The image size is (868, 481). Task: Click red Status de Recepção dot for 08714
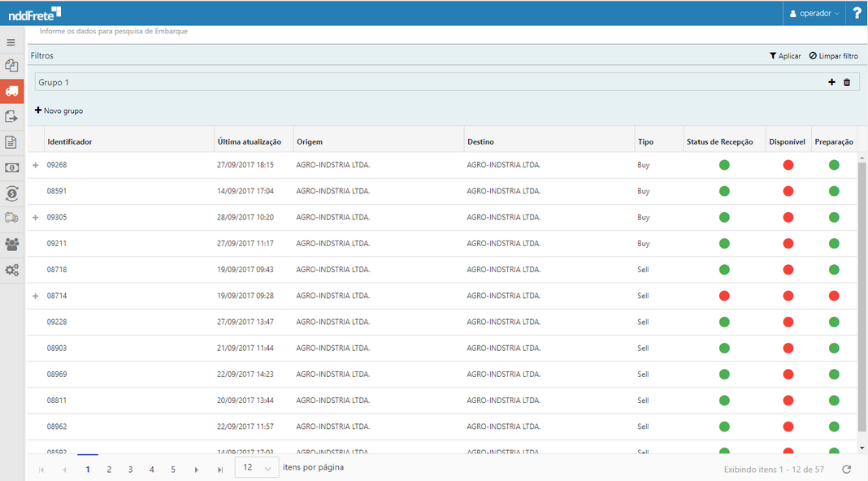pyautogui.click(x=724, y=296)
